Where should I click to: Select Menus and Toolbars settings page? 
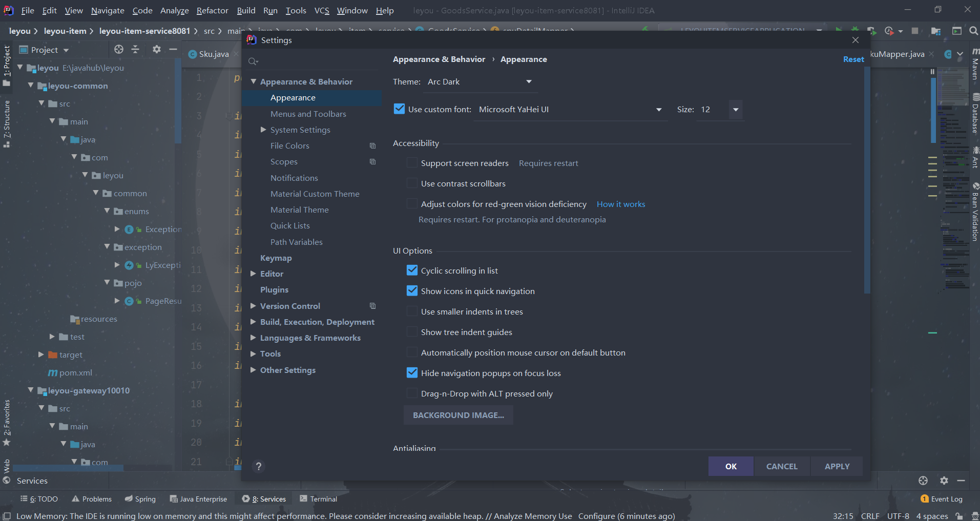tap(308, 114)
